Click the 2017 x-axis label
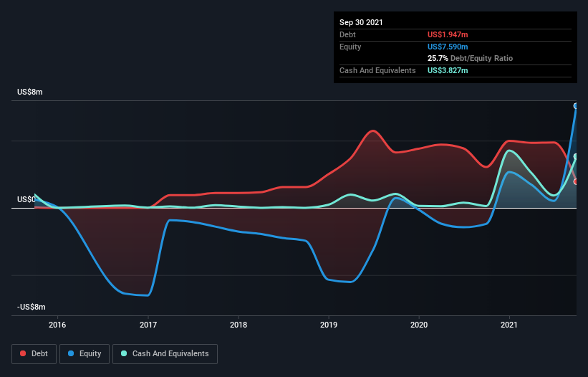The width and height of the screenshot is (588, 377). coord(148,325)
